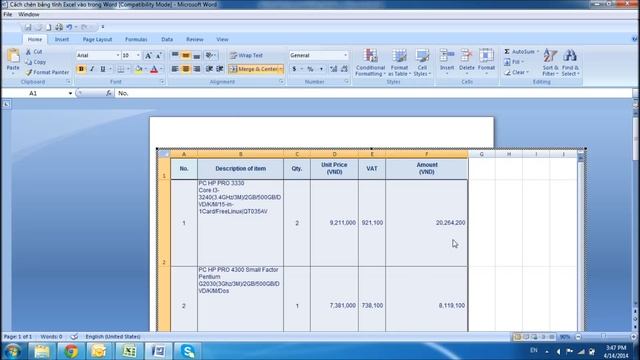This screenshot has width=640, height=360.
Task: Open the Format cells dropdown
Action: pos(486,62)
